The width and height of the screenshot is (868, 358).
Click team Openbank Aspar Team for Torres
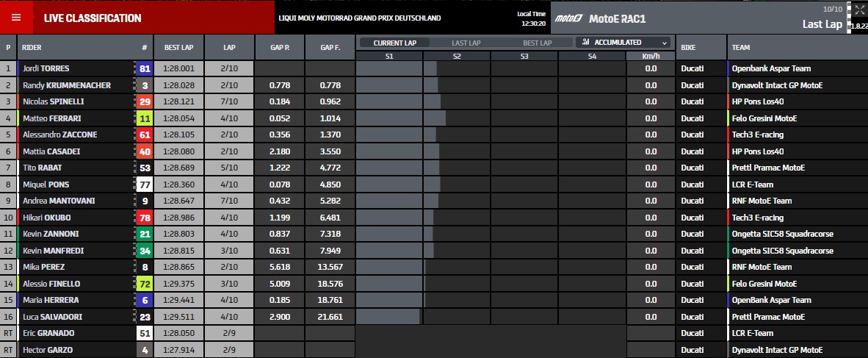click(771, 68)
